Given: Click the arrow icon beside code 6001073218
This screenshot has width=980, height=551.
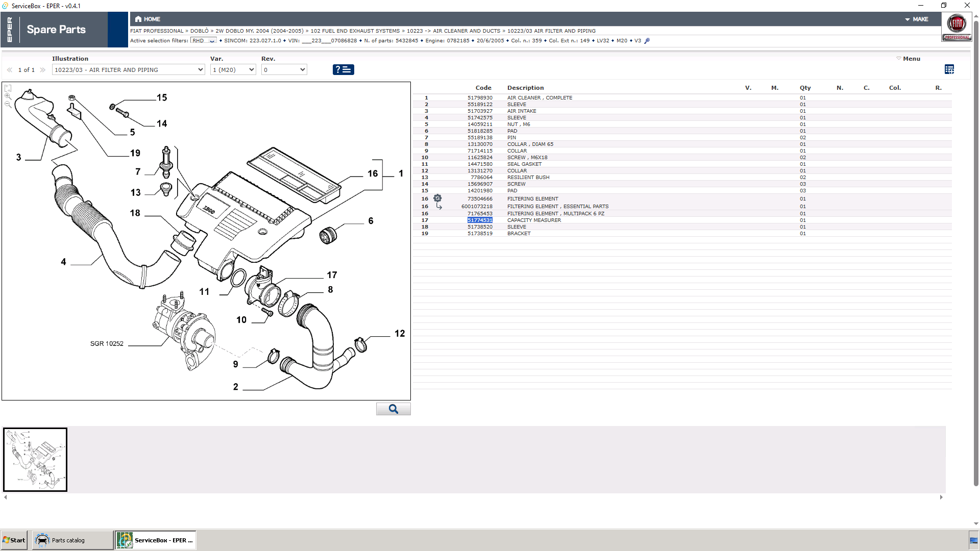Looking at the screenshot, I should (438, 206).
